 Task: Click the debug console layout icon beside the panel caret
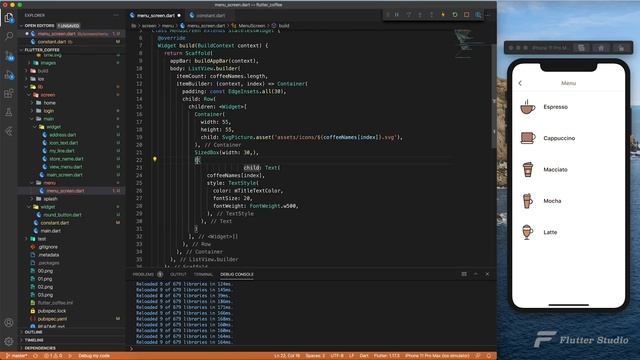click(x=464, y=274)
